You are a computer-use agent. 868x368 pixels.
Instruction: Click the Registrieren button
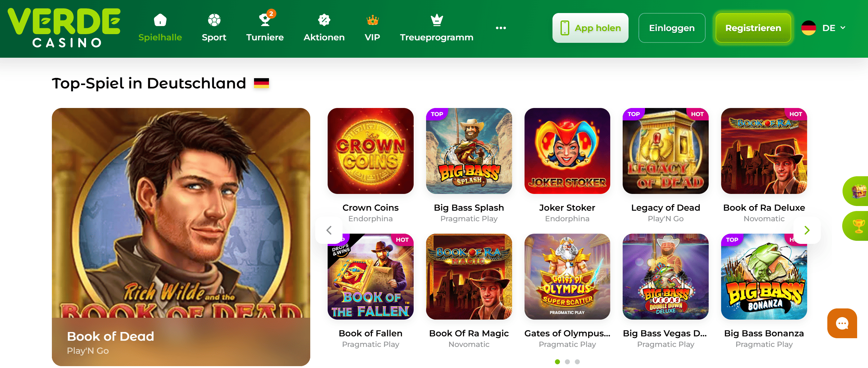pyautogui.click(x=753, y=28)
